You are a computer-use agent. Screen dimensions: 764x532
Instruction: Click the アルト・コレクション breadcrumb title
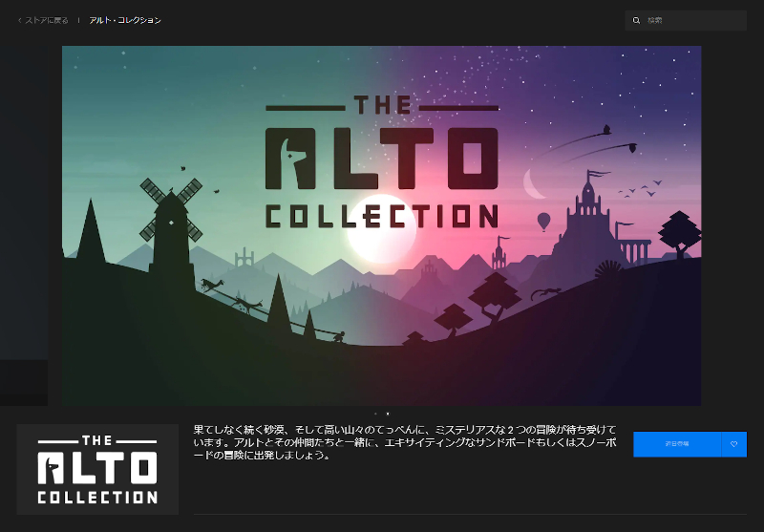click(x=125, y=20)
